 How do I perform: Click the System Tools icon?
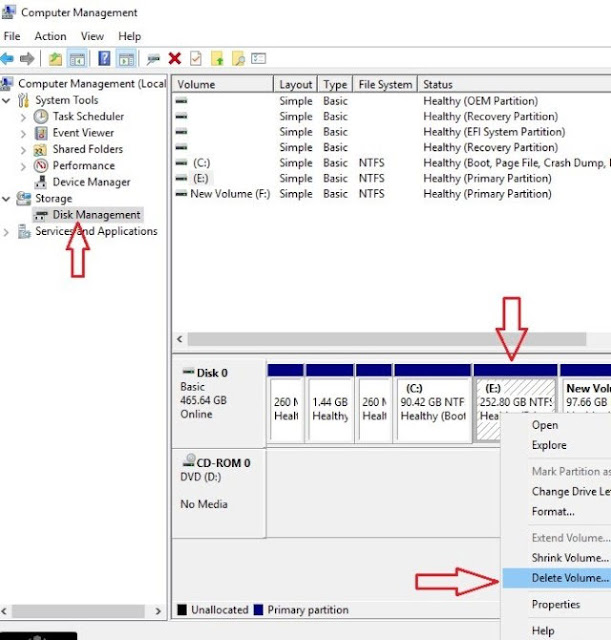coord(24,100)
